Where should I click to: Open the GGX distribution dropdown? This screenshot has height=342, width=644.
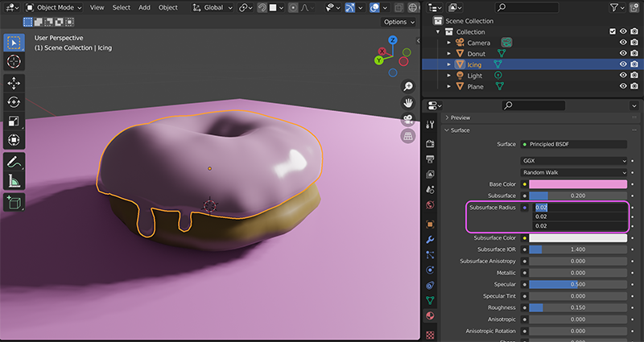pos(574,160)
